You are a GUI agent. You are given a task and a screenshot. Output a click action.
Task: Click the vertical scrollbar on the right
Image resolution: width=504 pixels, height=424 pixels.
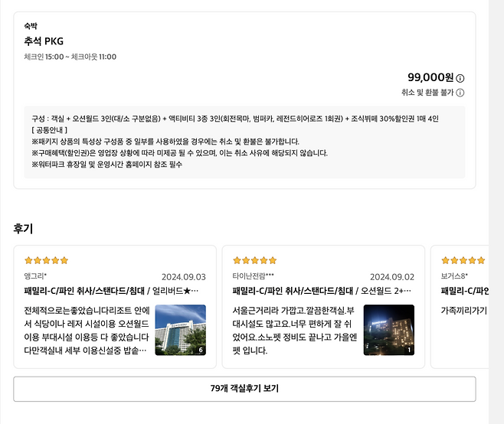(x=496, y=212)
